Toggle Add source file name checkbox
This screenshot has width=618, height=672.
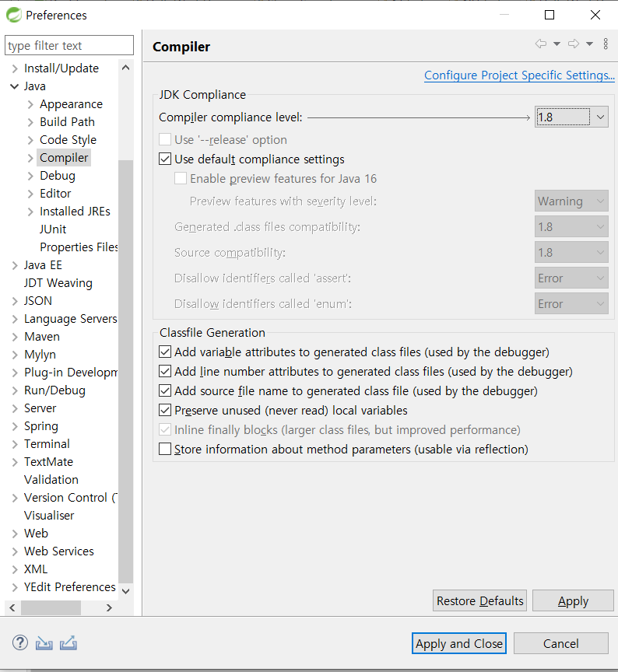[165, 391]
